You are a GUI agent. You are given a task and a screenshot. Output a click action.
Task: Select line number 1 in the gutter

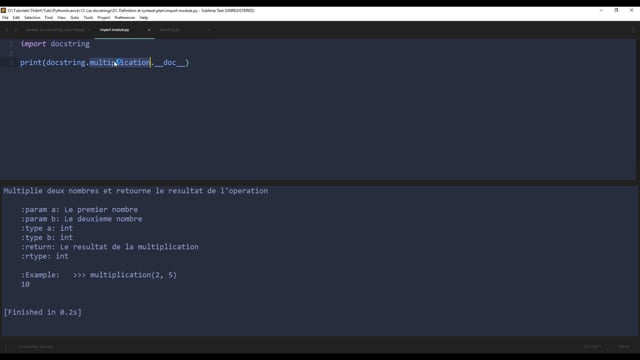coord(11,44)
